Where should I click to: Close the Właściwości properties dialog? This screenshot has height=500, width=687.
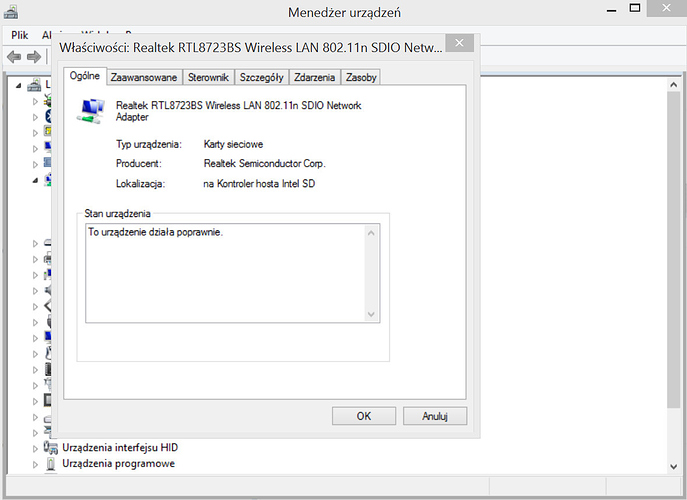click(x=459, y=43)
